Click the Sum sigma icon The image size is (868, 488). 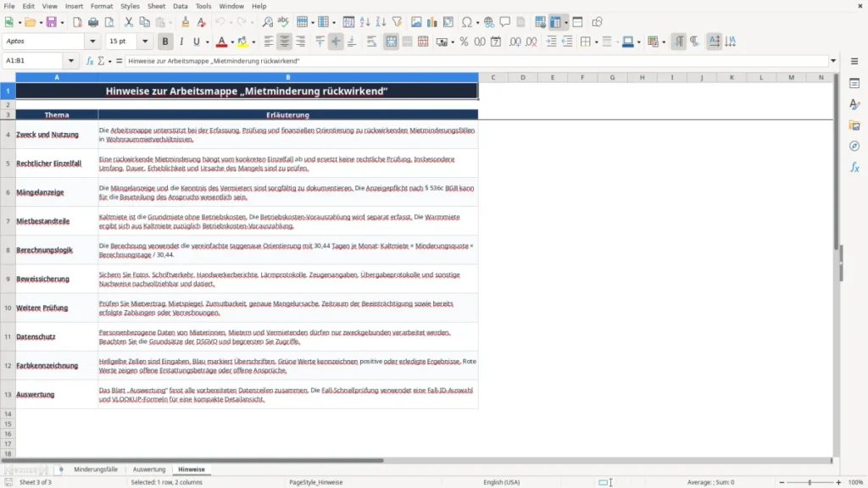[101, 61]
